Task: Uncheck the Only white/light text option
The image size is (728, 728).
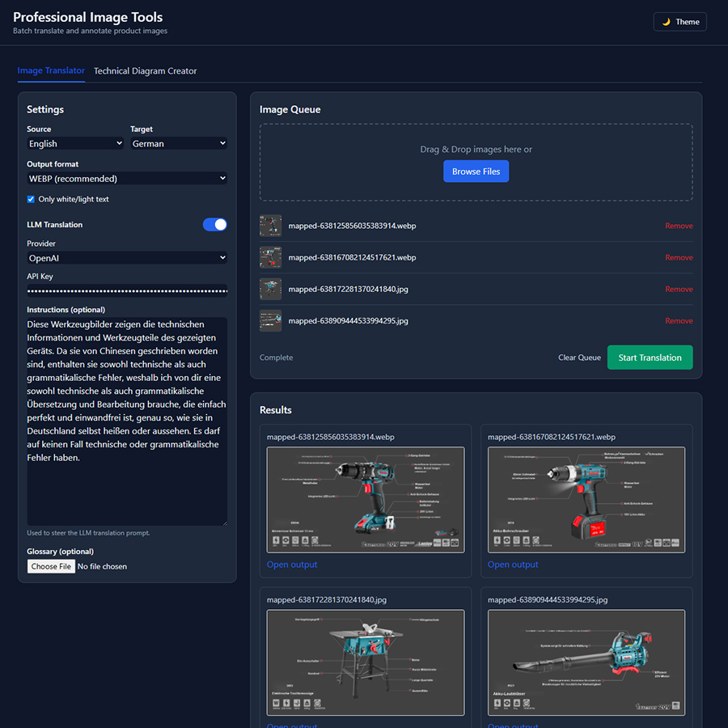Action: tap(30, 199)
